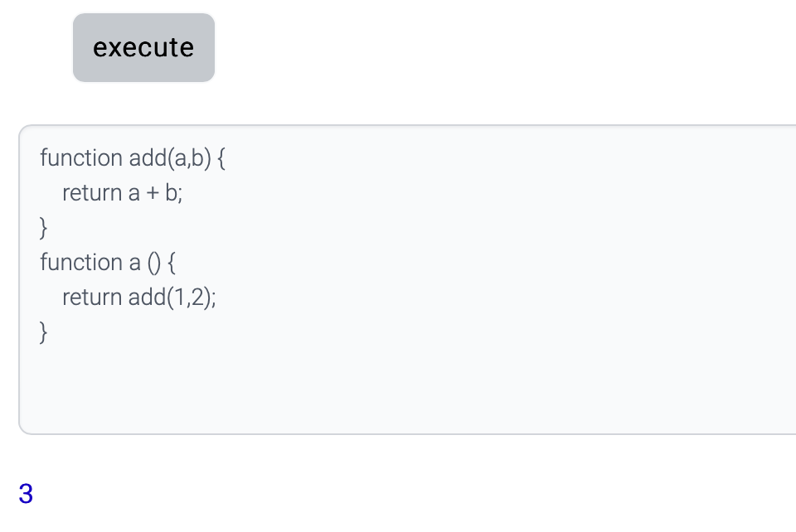Click the opening brace after "add(a,b)"
Image resolution: width=796 pixels, height=532 pixels.
coord(221,157)
